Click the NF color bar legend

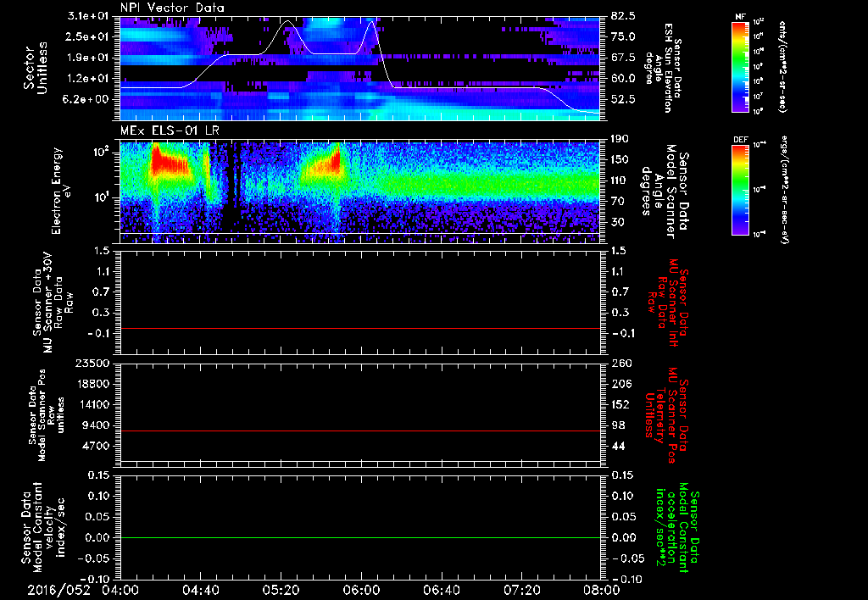coord(740,66)
